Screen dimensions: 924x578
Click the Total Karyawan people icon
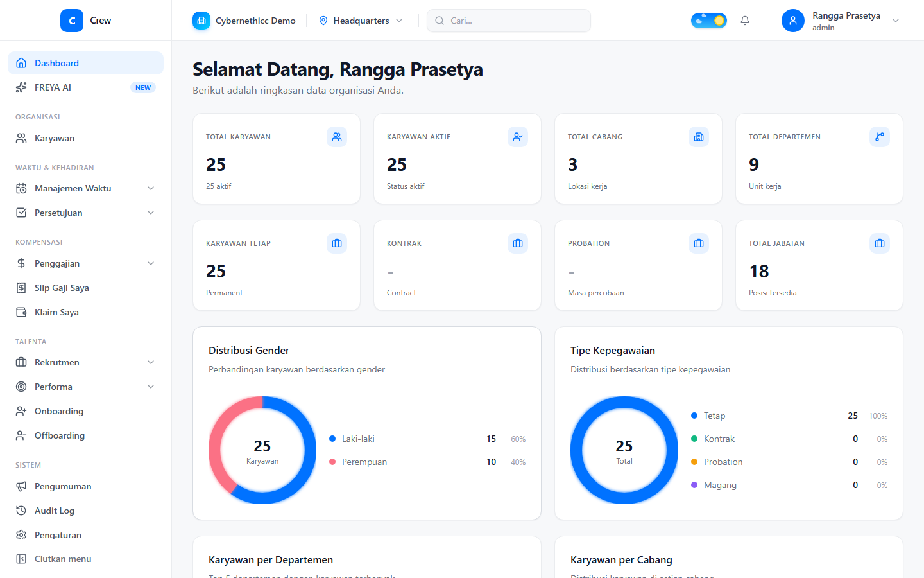(337, 137)
